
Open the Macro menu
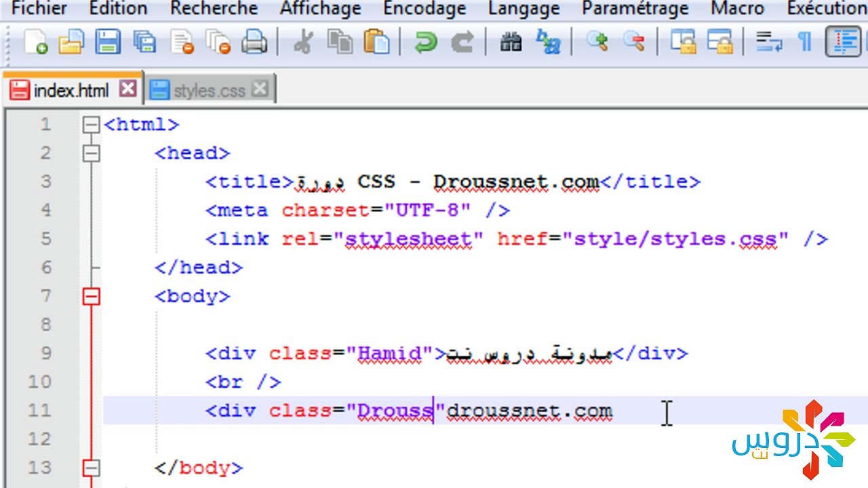pos(738,9)
